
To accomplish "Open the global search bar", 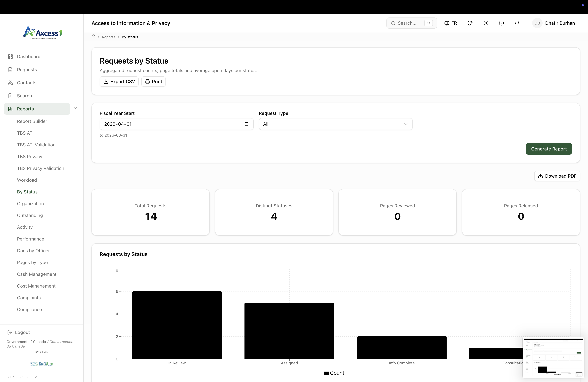I will pyautogui.click(x=411, y=23).
